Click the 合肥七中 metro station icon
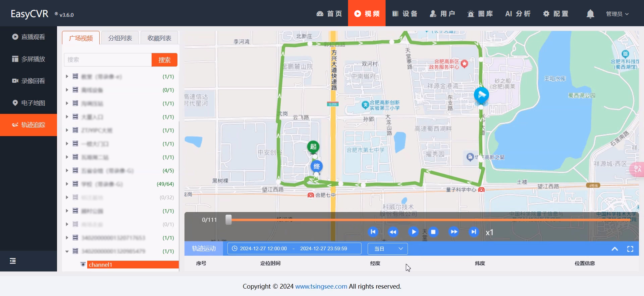 click(x=311, y=195)
